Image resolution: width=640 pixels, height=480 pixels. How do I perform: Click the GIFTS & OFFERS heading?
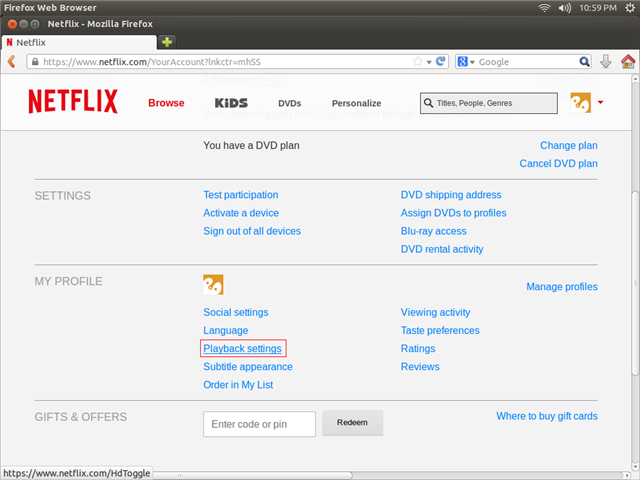(80, 417)
